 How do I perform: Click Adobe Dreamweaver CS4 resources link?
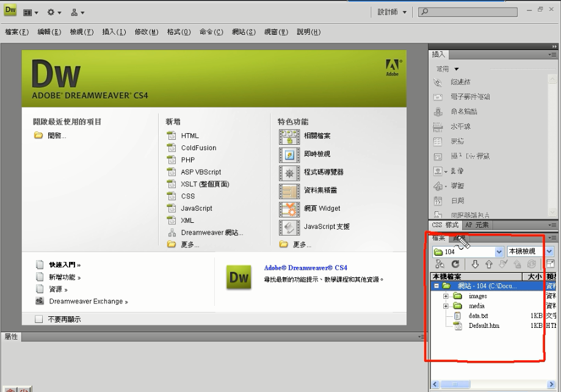pos(306,268)
